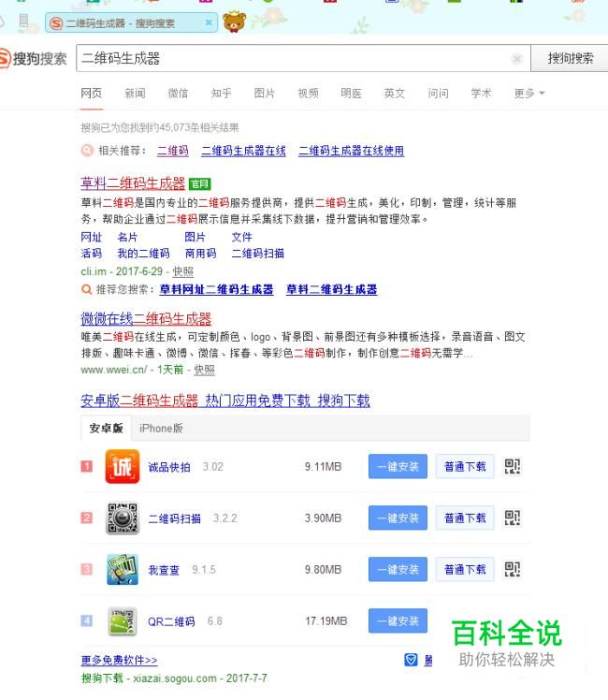The height and width of the screenshot is (700, 608).
Task: Click 一键安装 for 我查查
Action: pos(398,569)
